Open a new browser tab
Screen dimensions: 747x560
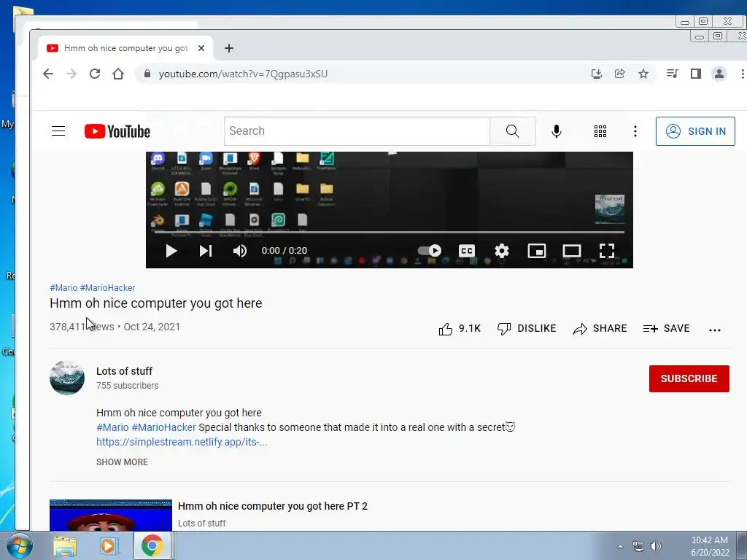point(228,48)
